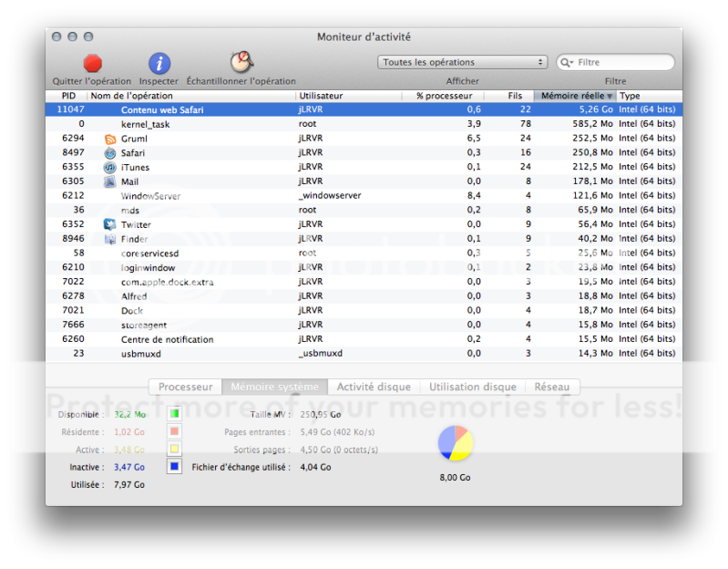Click the yellow Active color swatch
The width and height of the screenshot is (728, 569).
(175, 450)
